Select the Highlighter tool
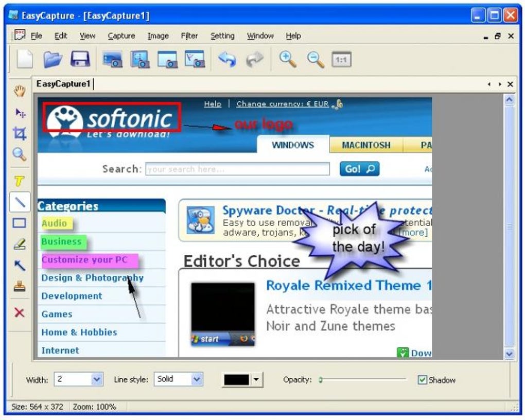Viewport: 525px width, 420px height. (20, 244)
